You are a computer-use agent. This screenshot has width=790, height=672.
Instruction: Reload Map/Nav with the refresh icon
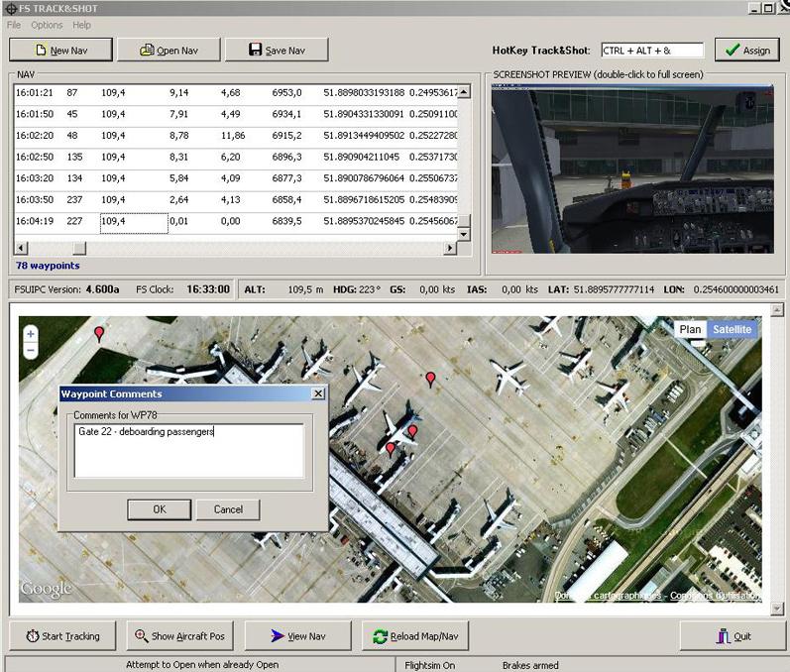tap(415, 635)
